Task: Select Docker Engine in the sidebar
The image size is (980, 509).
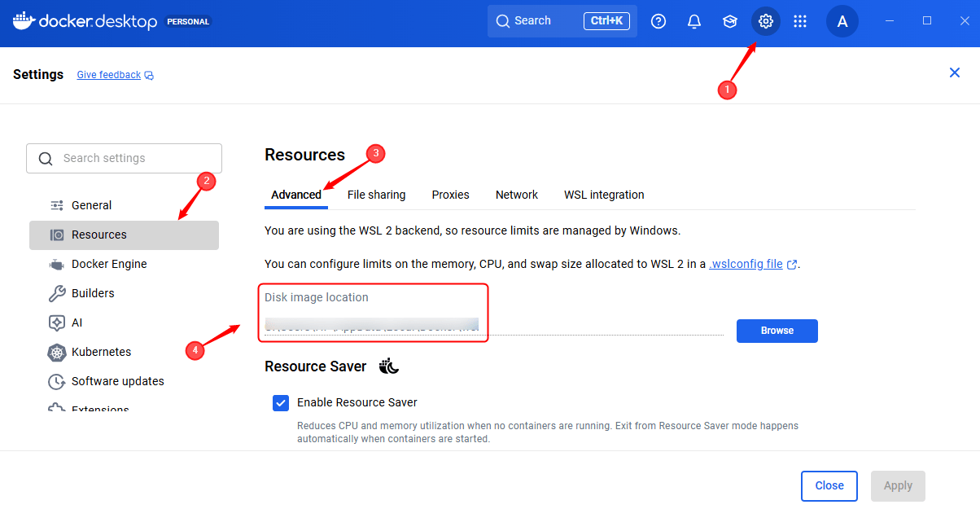Action: coord(109,264)
